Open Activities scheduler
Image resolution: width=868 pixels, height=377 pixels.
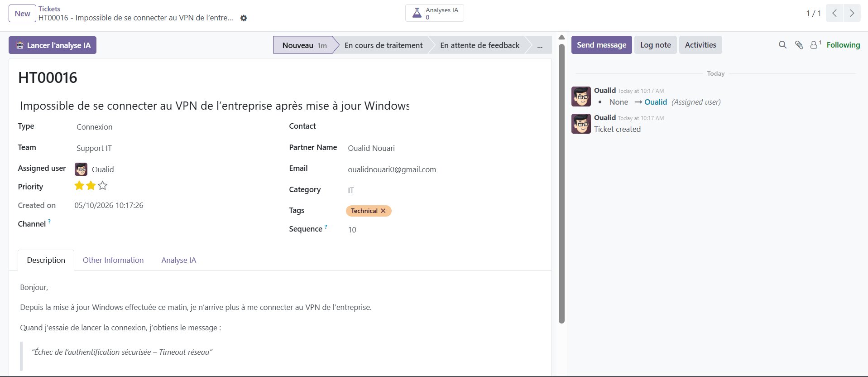pyautogui.click(x=700, y=45)
